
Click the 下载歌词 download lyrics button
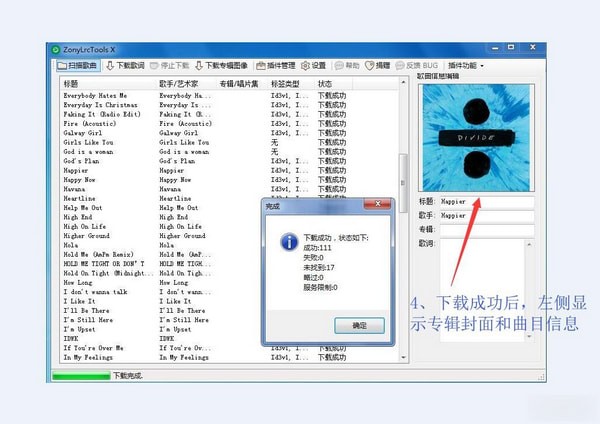125,66
